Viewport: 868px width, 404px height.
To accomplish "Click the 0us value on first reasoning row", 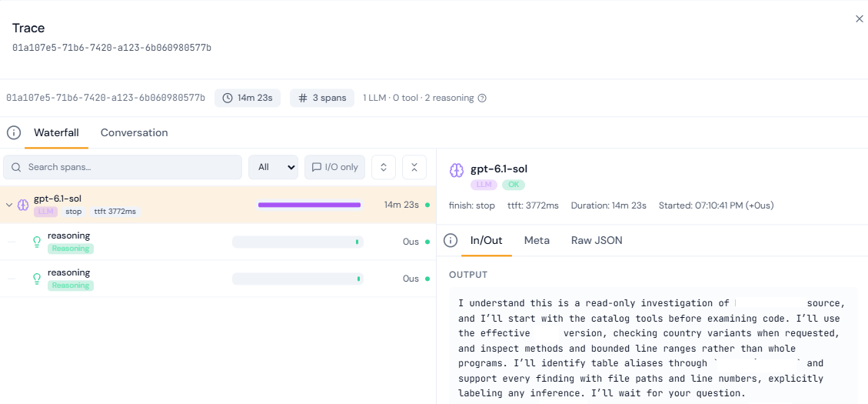I will [411, 242].
